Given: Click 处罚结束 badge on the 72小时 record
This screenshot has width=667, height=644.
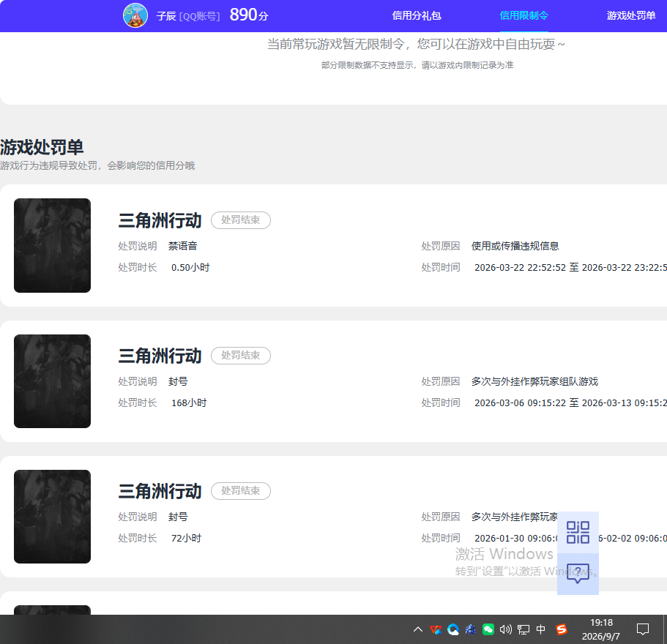Looking at the screenshot, I should point(241,490).
